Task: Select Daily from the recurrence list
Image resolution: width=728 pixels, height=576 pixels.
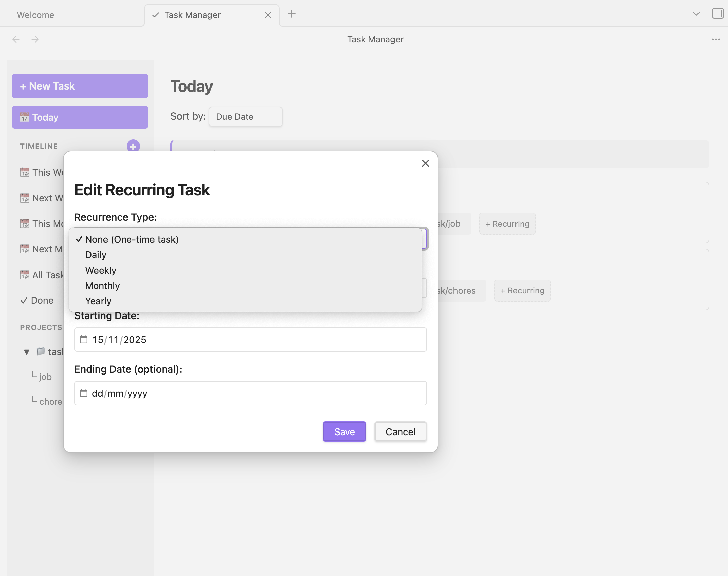Action: pyautogui.click(x=96, y=255)
